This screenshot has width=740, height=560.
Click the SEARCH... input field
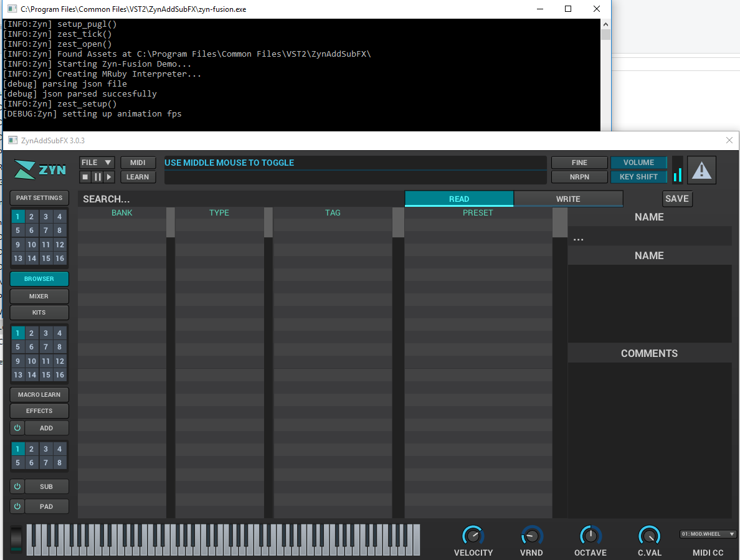point(240,199)
